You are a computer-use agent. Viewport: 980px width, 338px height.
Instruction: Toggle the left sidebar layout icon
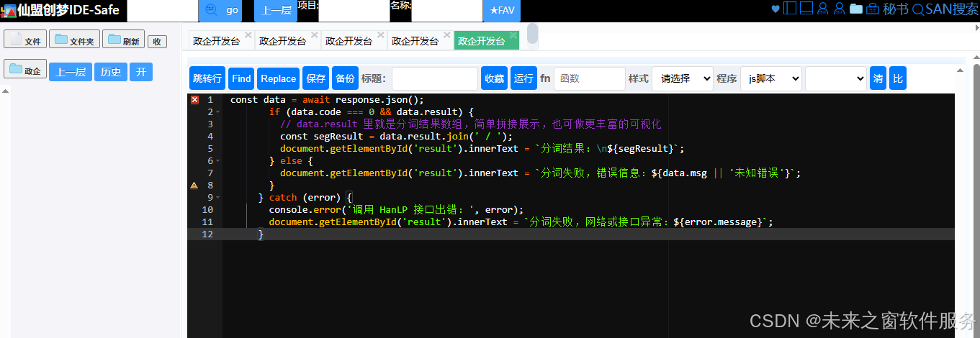pos(790,9)
